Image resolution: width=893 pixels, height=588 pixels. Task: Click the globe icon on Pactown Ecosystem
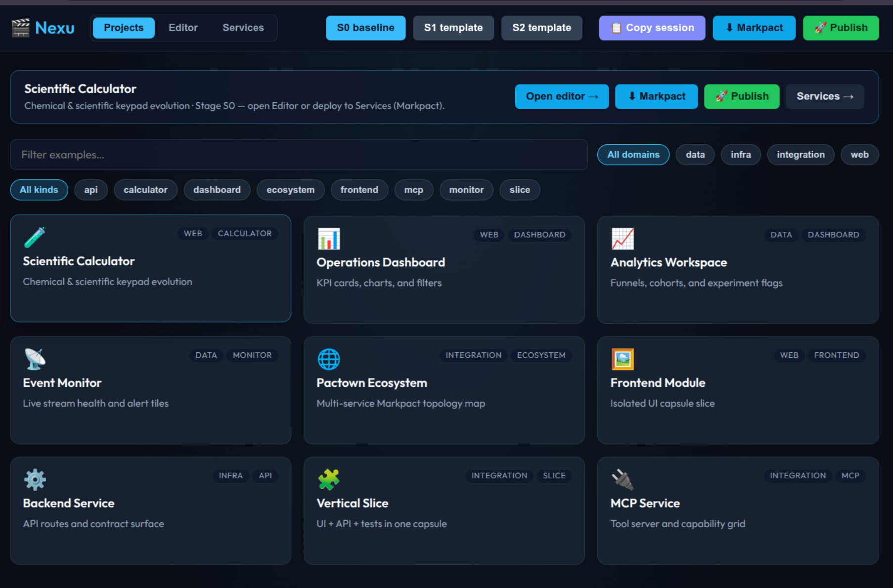(x=329, y=359)
